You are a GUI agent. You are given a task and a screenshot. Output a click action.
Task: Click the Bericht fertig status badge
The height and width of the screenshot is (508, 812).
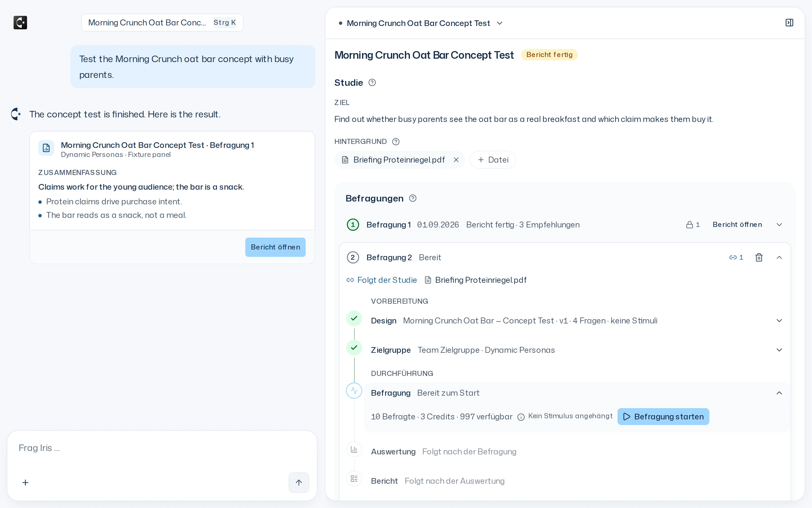point(549,55)
